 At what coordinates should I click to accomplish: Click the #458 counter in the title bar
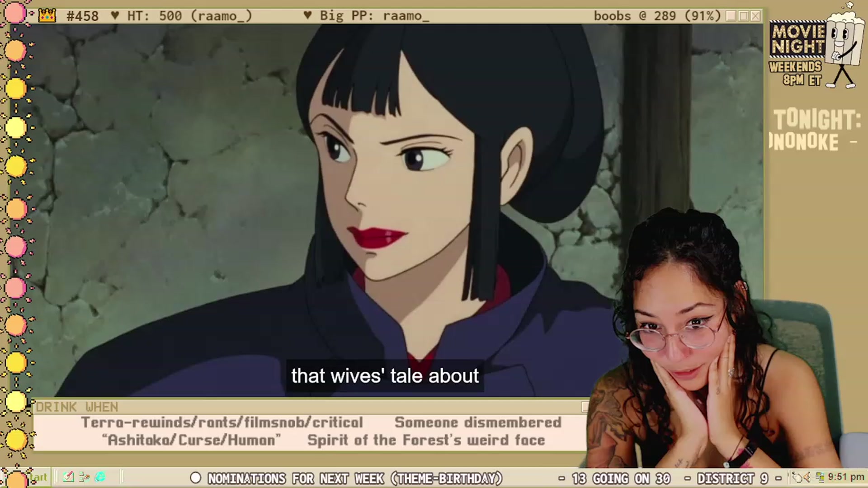82,16
